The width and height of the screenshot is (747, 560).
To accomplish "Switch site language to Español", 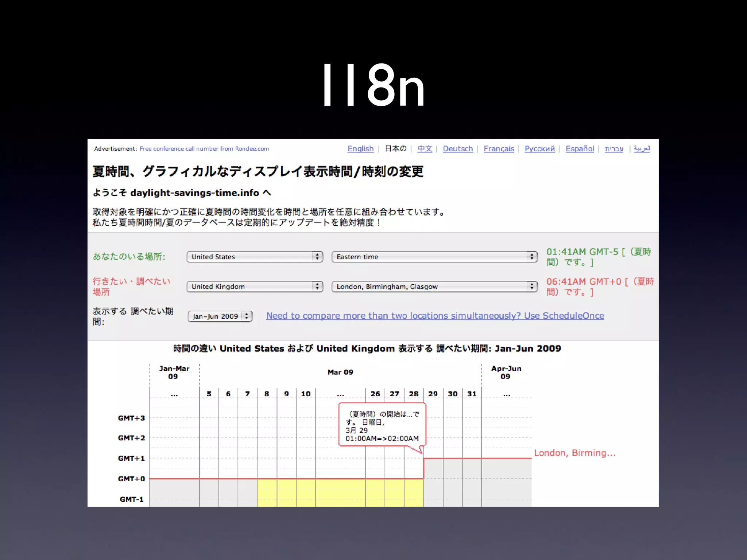I will [580, 149].
